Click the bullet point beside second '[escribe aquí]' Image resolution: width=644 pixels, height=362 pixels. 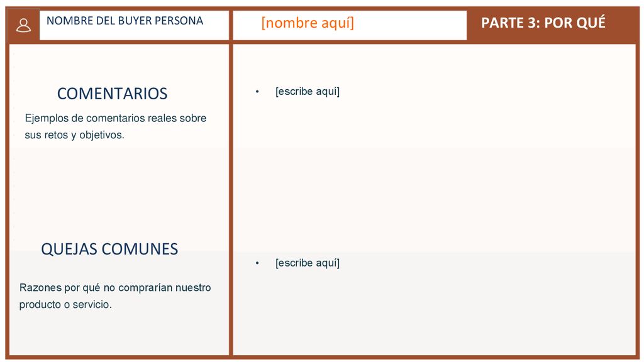(x=257, y=263)
